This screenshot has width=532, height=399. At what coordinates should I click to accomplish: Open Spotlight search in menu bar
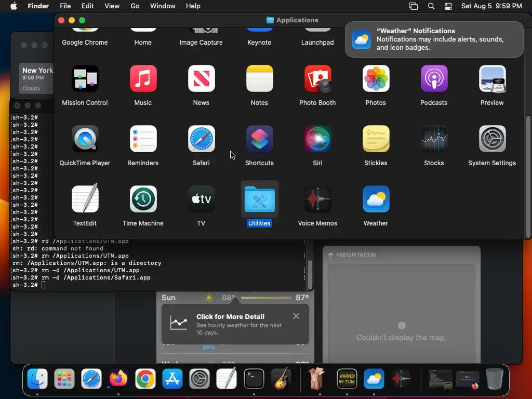coord(431,6)
